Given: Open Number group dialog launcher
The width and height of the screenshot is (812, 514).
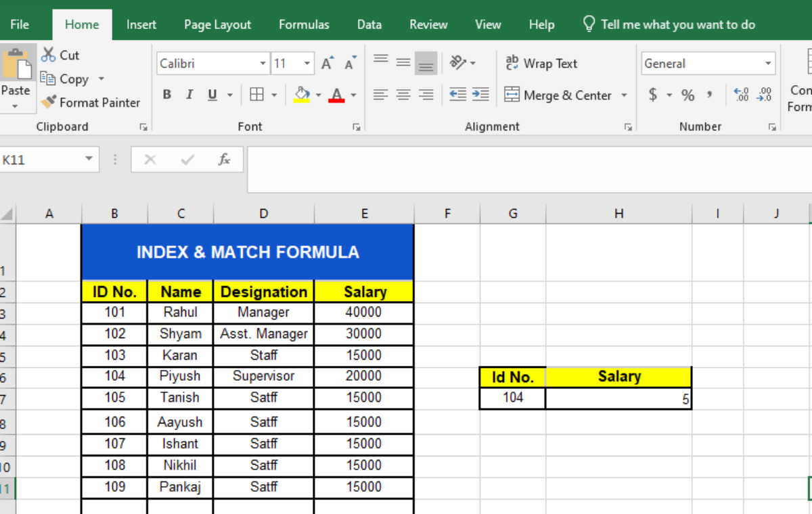Looking at the screenshot, I should (771, 126).
